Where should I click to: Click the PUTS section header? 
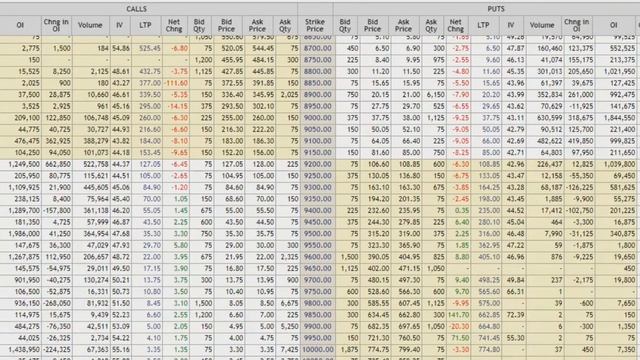coord(496,9)
